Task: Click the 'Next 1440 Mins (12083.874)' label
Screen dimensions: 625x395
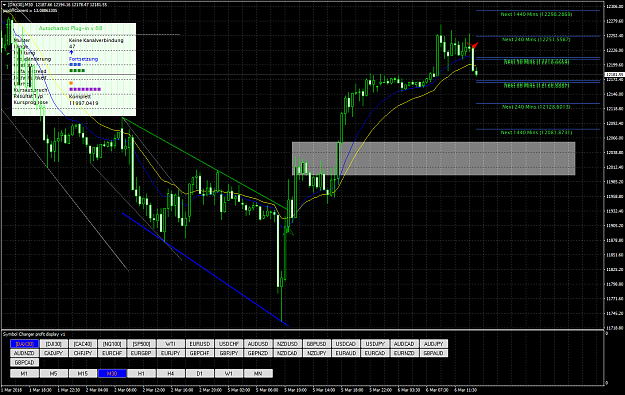Action: [536, 132]
